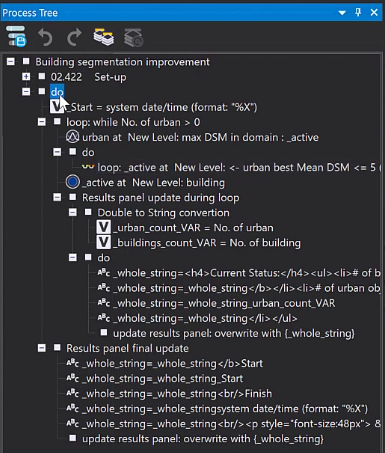Toggle square box beside Building segmentation improvement
Screen dimensions: 385x453
(x=26, y=61)
